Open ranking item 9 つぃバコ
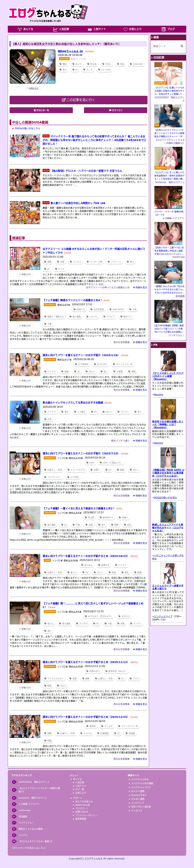194x868 pixels. pos(23,835)
